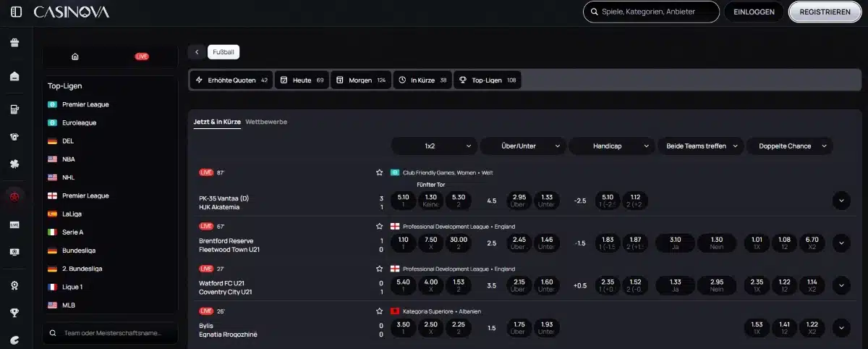Open the Euroleague league
This screenshot has height=349, width=868.
[79, 122]
